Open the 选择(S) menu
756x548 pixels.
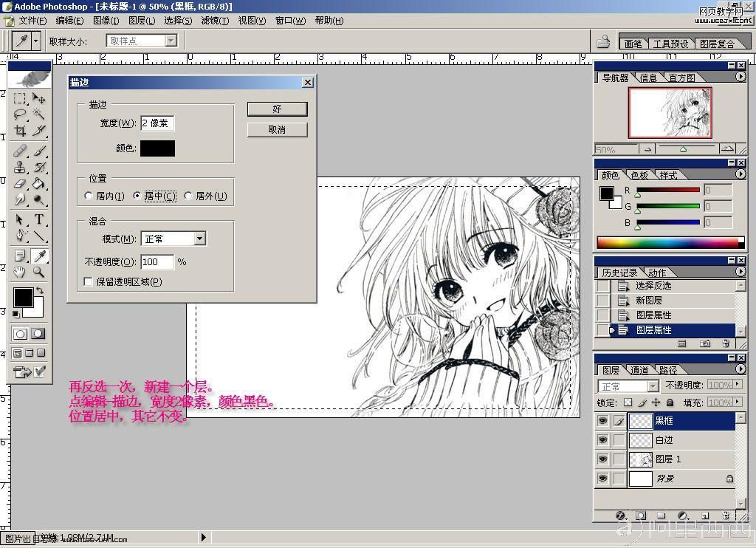tap(178, 21)
